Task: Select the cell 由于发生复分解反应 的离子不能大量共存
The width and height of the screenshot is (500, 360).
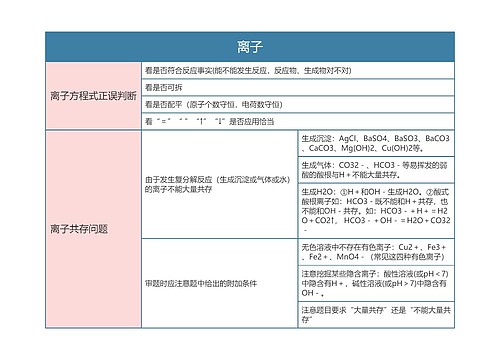Action: pyautogui.click(x=219, y=184)
